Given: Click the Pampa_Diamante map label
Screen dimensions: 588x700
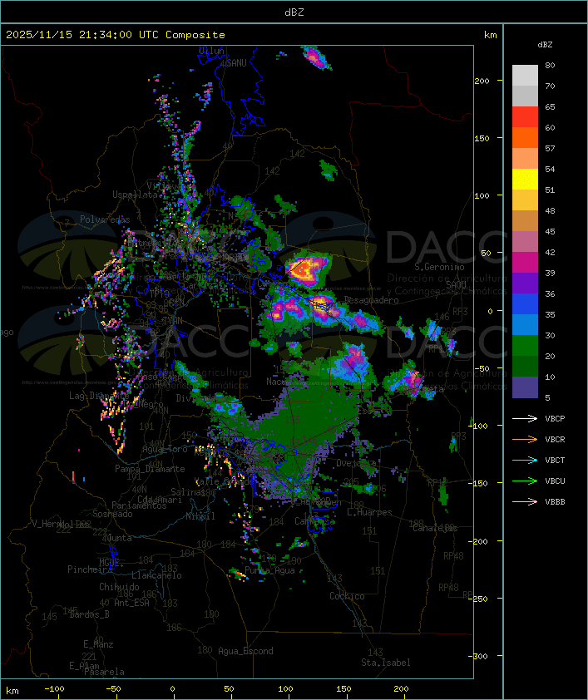Looking at the screenshot, I should [150, 469].
